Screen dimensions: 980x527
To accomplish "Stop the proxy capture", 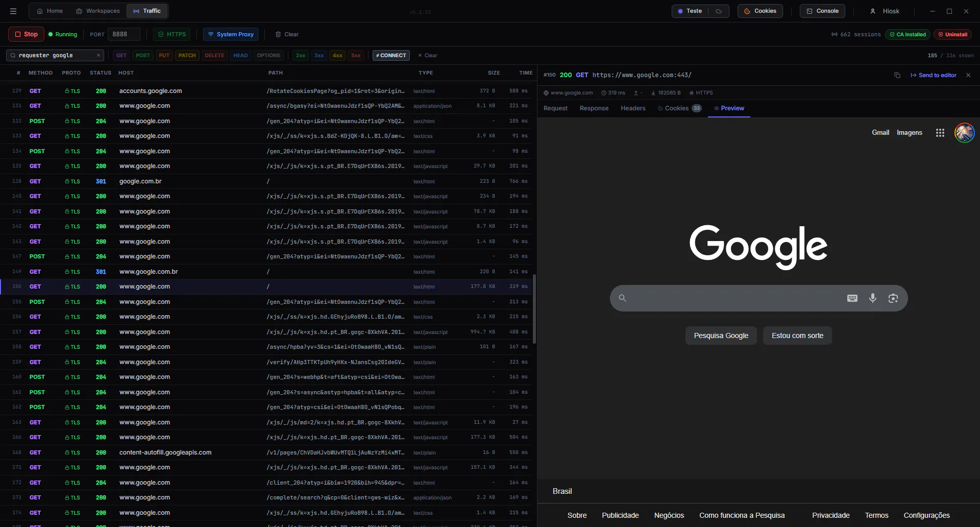I will coord(26,34).
